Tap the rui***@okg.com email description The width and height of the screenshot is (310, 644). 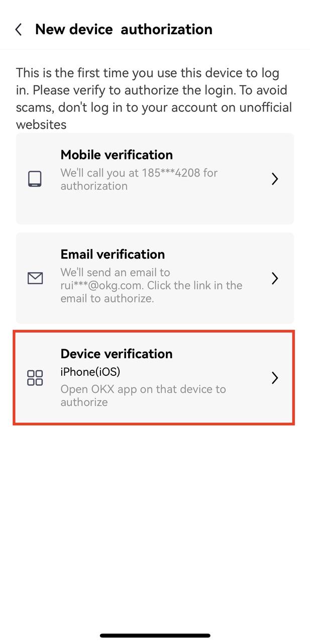152,285
